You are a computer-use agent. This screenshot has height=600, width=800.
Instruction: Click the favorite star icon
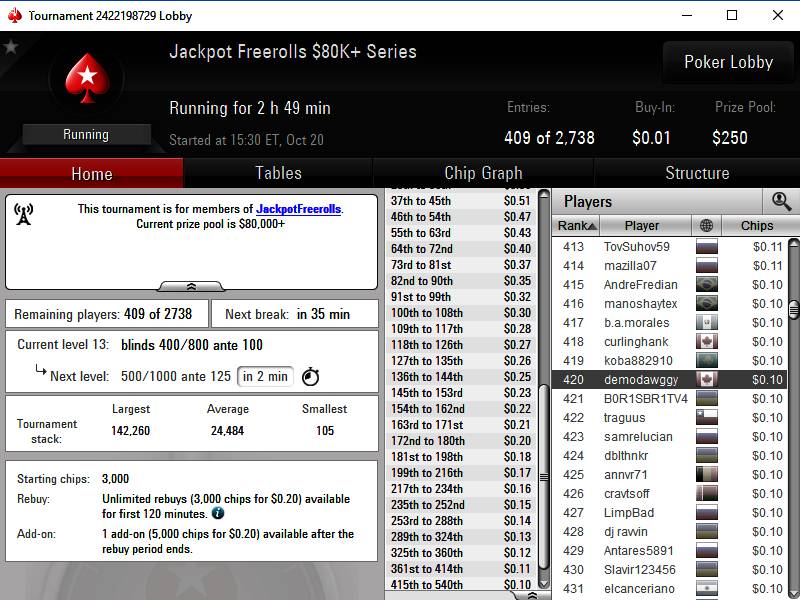pos(11,47)
